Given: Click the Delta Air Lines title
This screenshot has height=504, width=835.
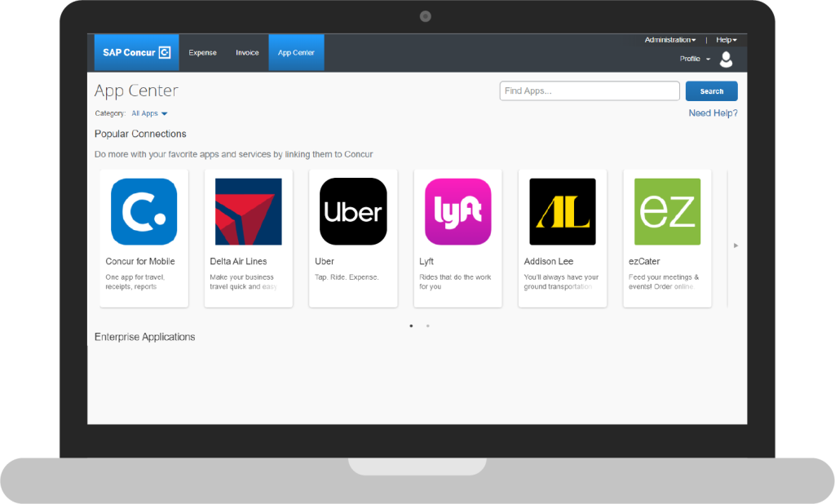Looking at the screenshot, I should tap(238, 261).
